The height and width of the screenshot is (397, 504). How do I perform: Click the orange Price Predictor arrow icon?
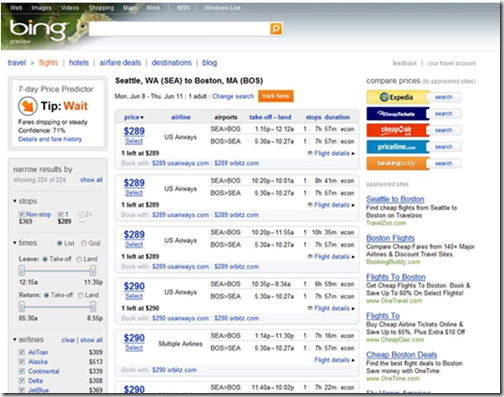[x=27, y=106]
